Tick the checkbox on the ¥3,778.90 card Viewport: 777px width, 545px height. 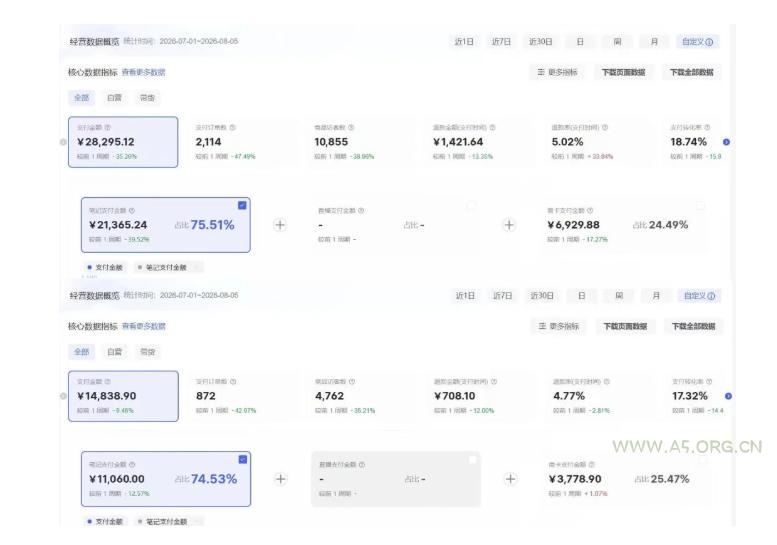(702, 460)
